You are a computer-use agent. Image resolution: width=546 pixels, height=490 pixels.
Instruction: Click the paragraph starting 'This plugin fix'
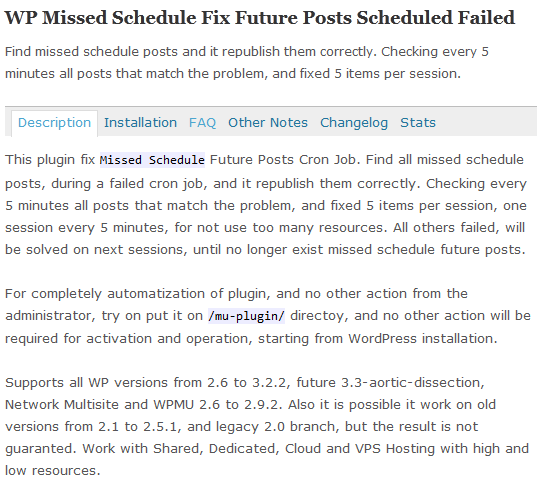click(266, 204)
